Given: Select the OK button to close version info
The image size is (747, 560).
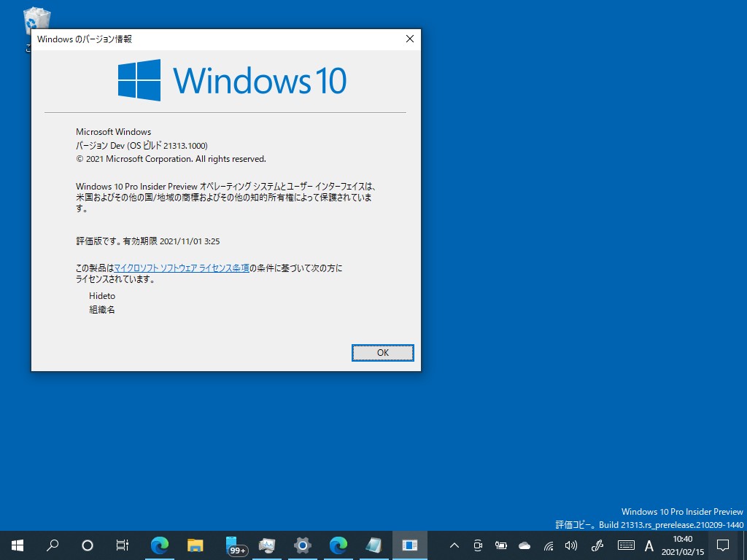Looking at the screenshot, I should 382,352.
